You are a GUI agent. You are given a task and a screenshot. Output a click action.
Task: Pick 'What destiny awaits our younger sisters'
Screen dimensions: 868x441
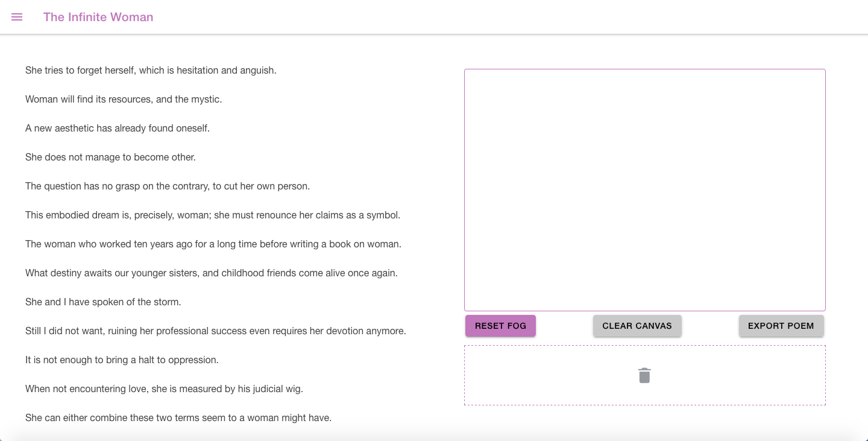tap(212, 273)
